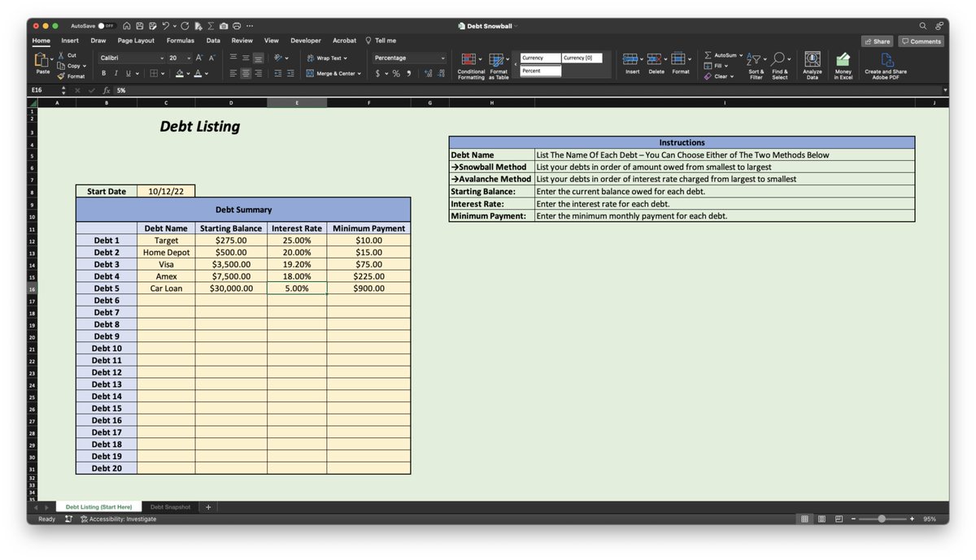Switch to the Formulas ribbon tab
The width and height of the screenshot is (976, 560).
coord(180,41)
